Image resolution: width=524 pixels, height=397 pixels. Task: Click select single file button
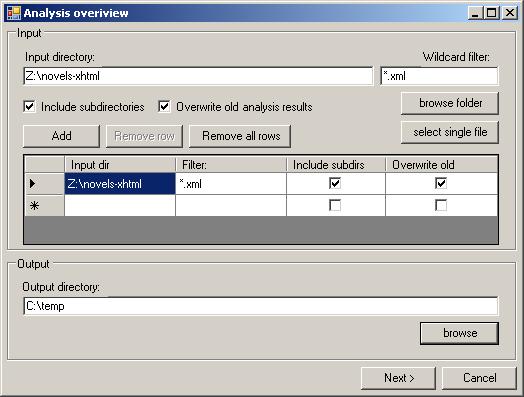point(450,132)
